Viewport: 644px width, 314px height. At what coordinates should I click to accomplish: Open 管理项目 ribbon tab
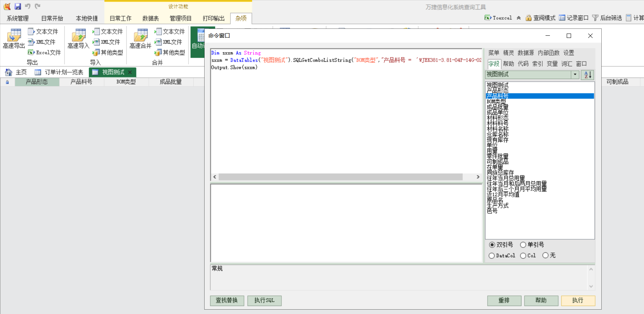pos(181,18)
